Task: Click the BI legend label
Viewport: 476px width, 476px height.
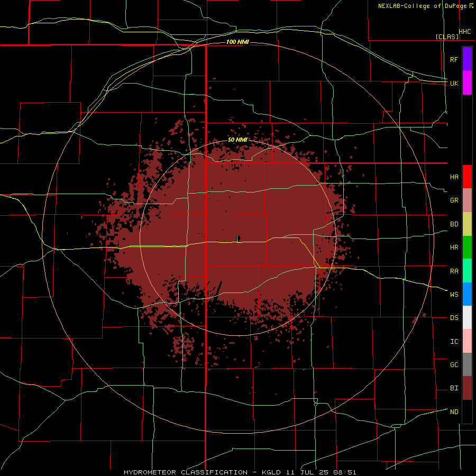Action: point(454,388)
